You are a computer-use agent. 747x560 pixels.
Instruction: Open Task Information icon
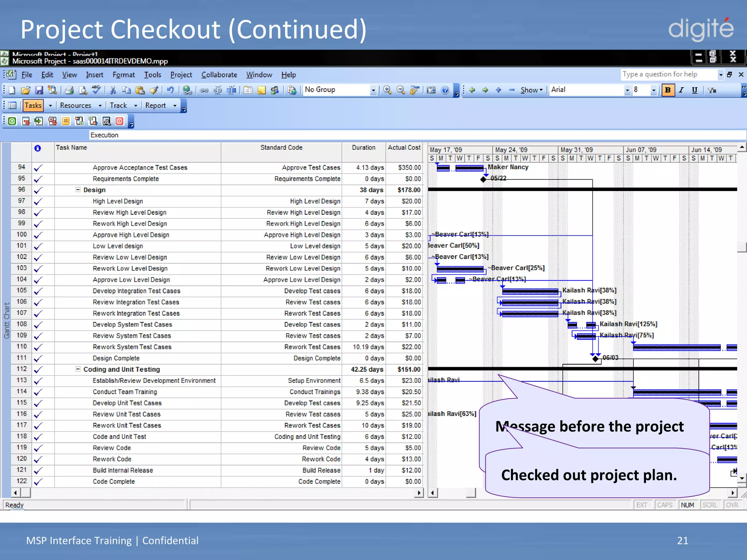click(248, 90)
